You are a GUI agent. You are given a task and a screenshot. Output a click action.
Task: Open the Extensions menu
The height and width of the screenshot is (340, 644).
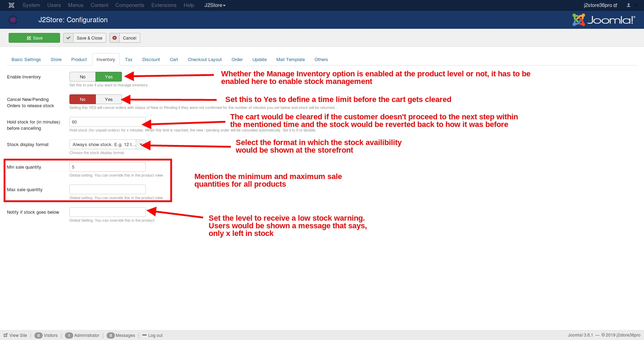164,5
